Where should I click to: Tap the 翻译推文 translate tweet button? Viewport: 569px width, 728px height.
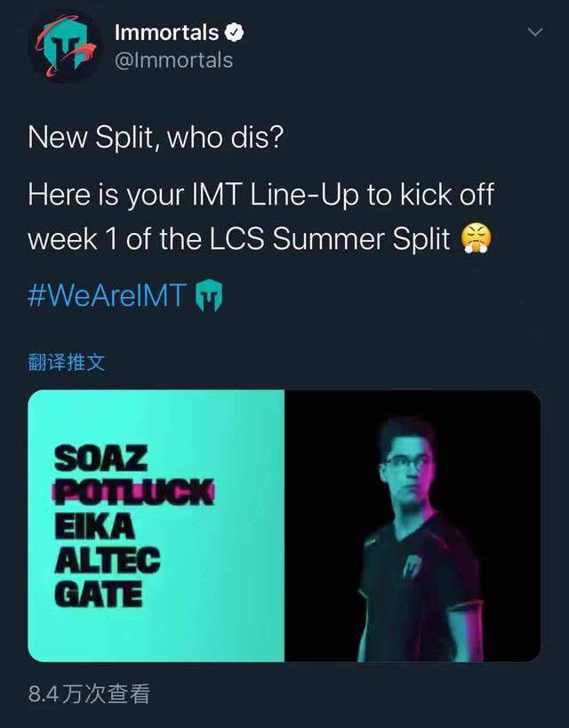pyautogui.click(x=67, y=362)
